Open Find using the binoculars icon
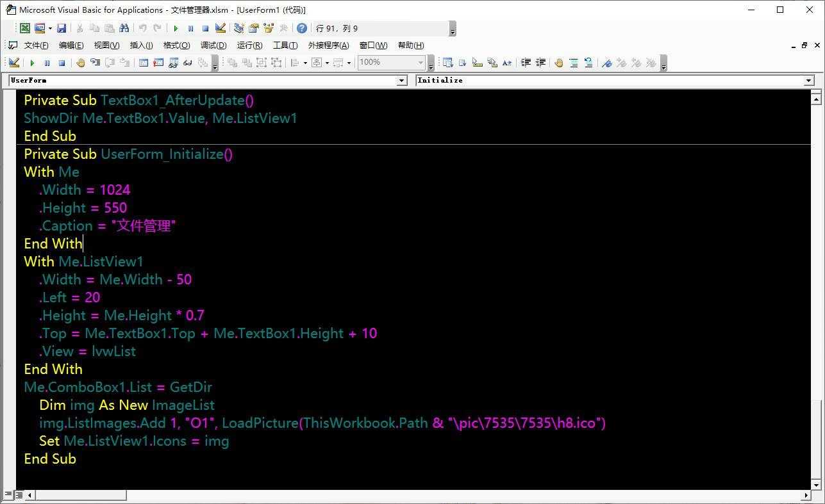825x504 pixels. pos(124,28)
